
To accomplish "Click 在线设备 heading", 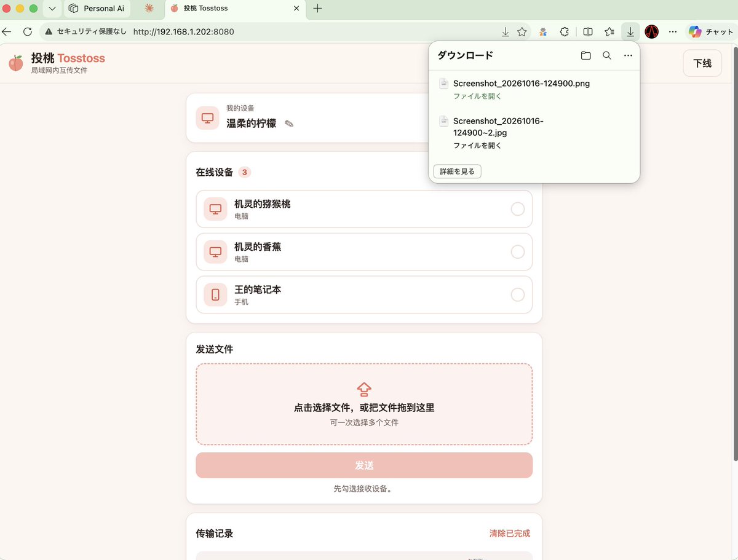I will click(215, 172).
